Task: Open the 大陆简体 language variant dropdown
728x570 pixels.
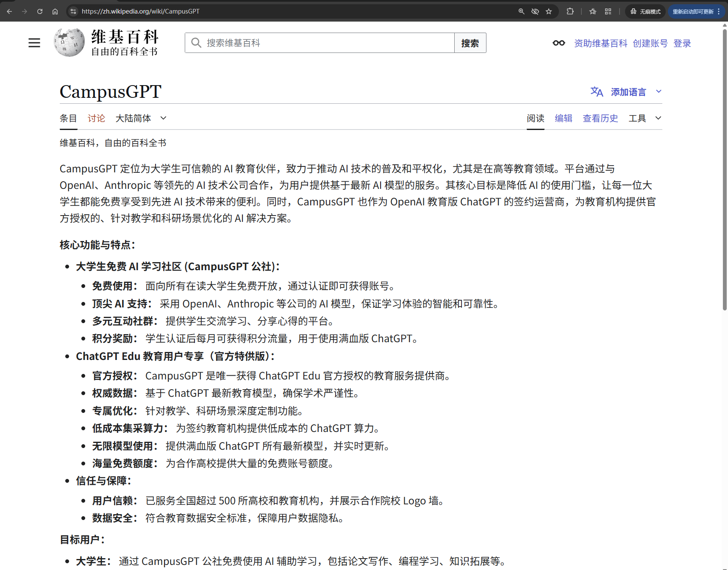Action: pyautogui.click(x=141, y=118)
